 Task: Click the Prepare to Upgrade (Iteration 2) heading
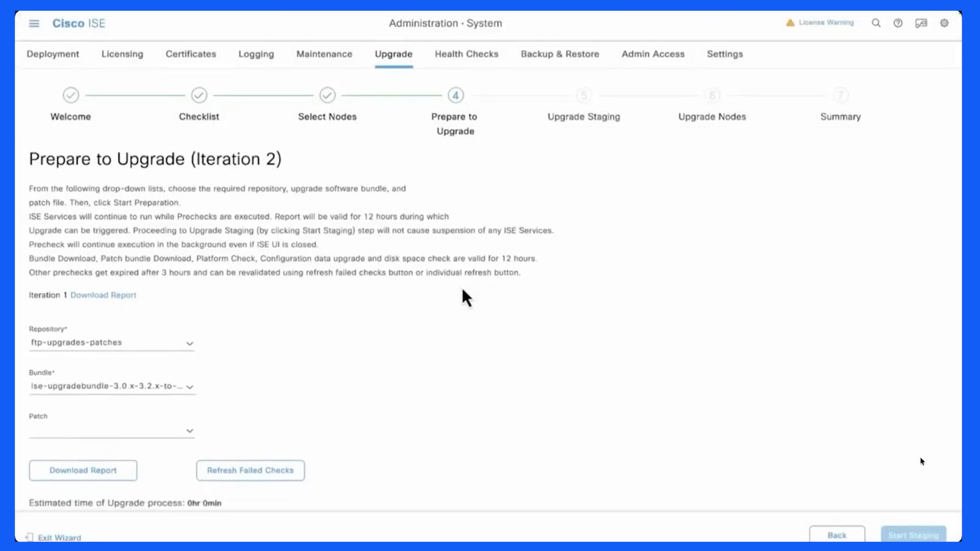coord(155,159)
